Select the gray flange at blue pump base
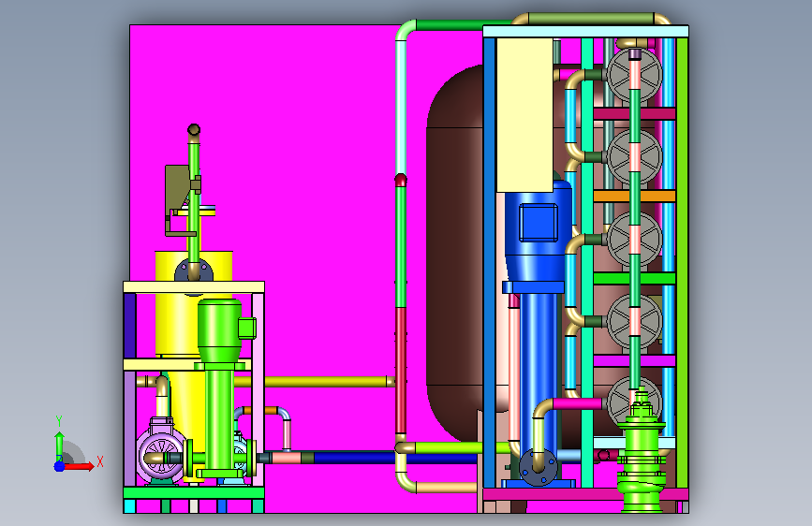The width and height of the screenshot is (812, 526). click(x=539, y=466)
